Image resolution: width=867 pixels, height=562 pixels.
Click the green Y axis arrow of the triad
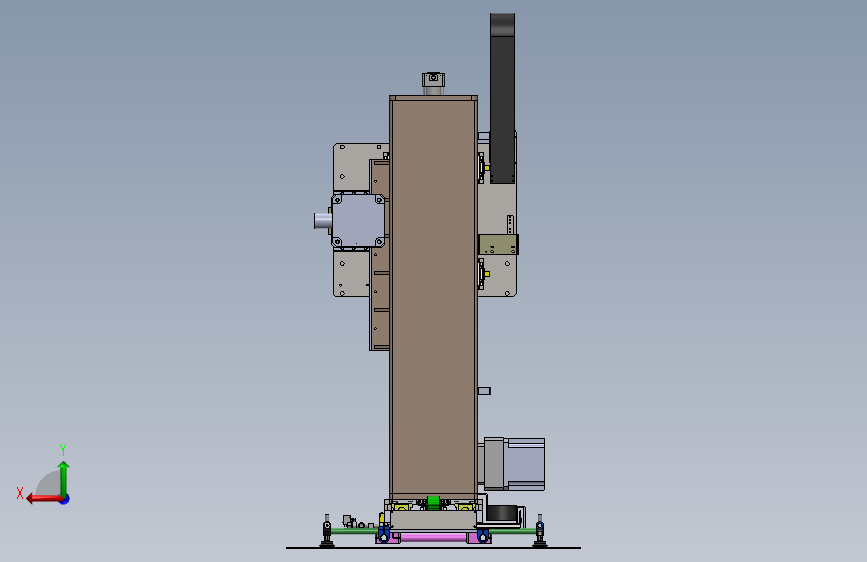pos(64,478)
